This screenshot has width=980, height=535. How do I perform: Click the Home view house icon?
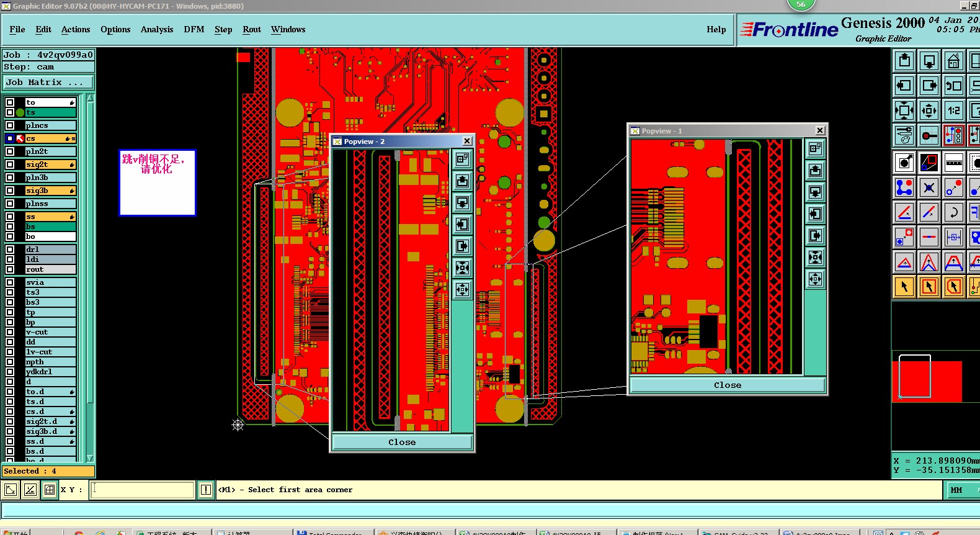point(954,61)
